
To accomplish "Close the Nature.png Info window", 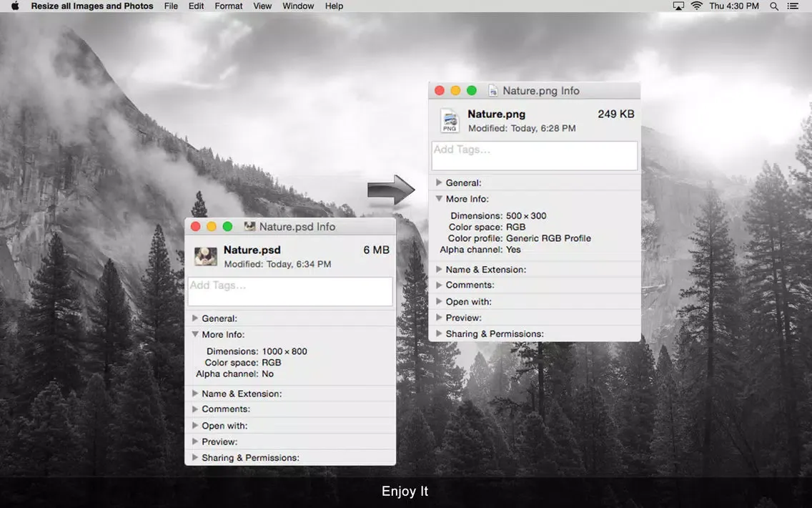I will [x=440, y=91].
